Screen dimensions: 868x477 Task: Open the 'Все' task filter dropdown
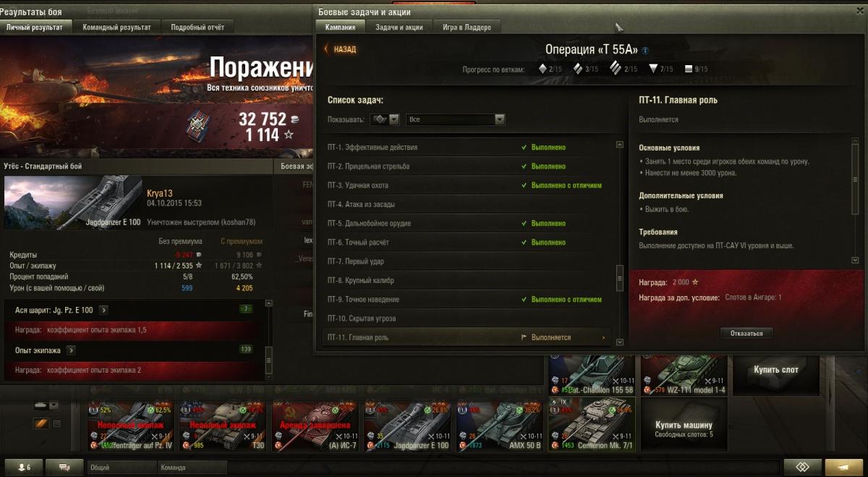click(x=455, y=119)
